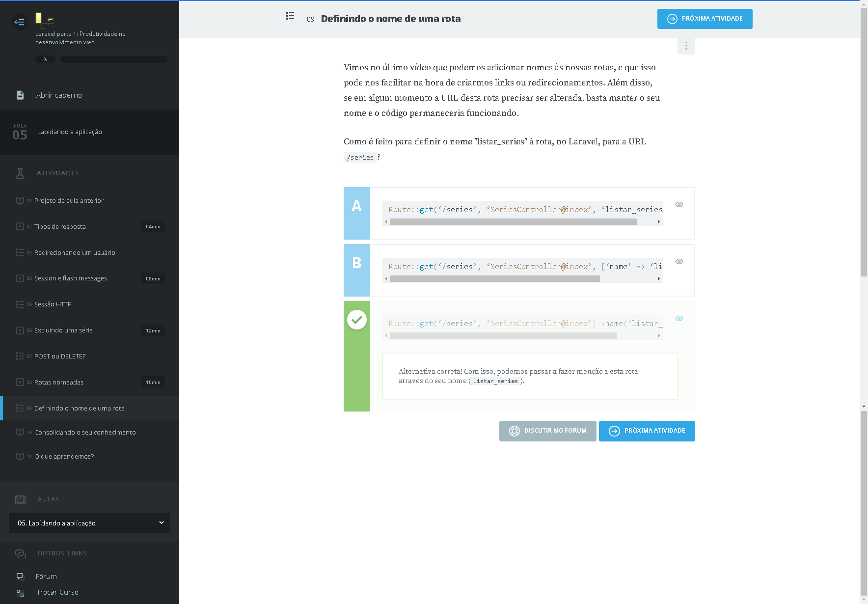Open the three-dot options menu
This screenshot has width=868, height=604.
pyautogui.click(x=686, y=46)
